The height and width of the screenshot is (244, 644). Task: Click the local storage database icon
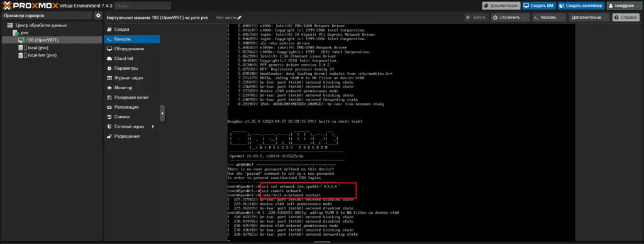pos(21,48)
